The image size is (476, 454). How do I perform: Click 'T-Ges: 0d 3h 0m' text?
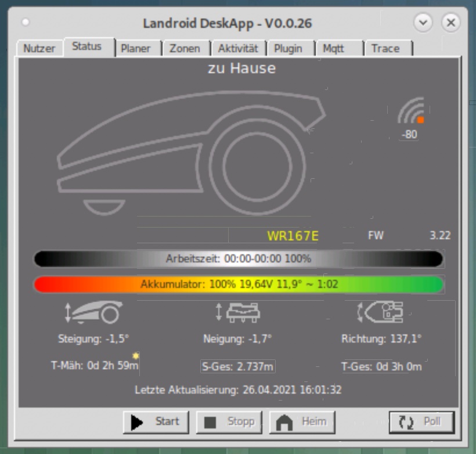[x=381, y=366]
